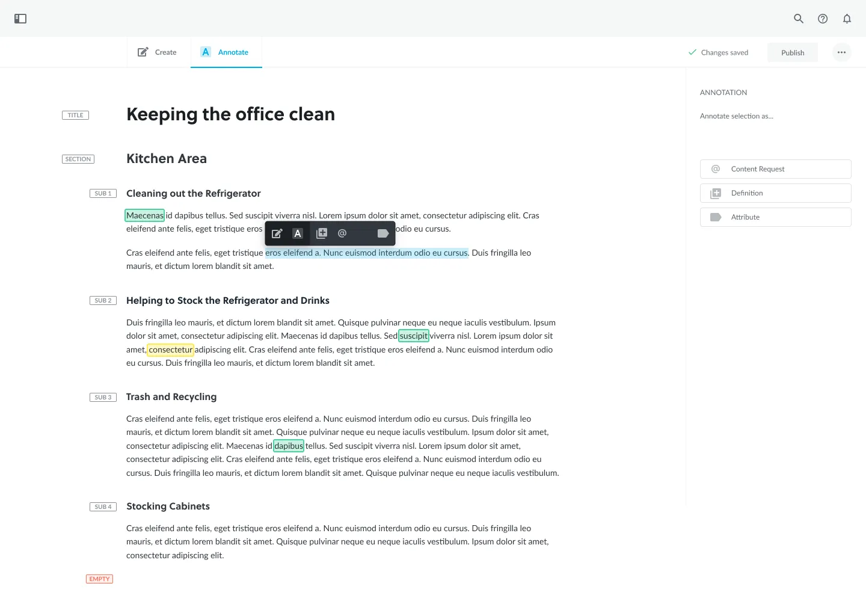Click heading 'Helping to Stock the Refrigerator and Drinks'
The width and height of the screenshot is (866, 616).
[228, 300]
